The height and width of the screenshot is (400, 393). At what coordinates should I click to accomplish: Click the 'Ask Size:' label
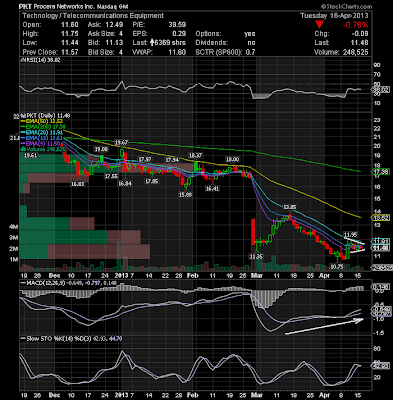click(x=102, y=34)
